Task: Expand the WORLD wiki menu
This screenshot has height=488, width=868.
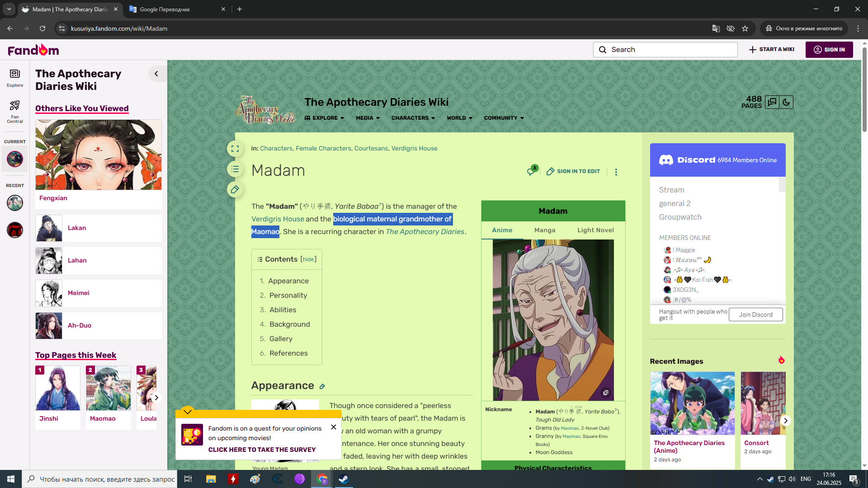Action: (459, 118)
